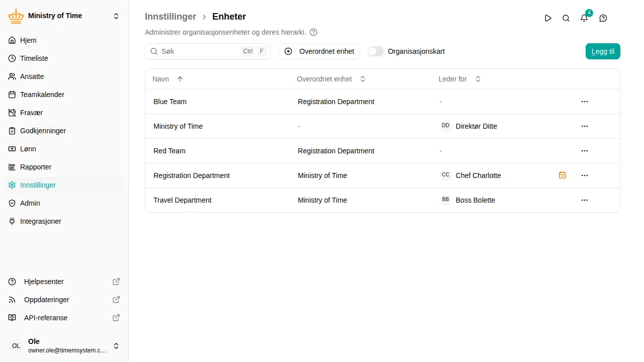Open Admin in sidebar
Viewport: 644px width, 362px height.
click(x=64, y=203)
